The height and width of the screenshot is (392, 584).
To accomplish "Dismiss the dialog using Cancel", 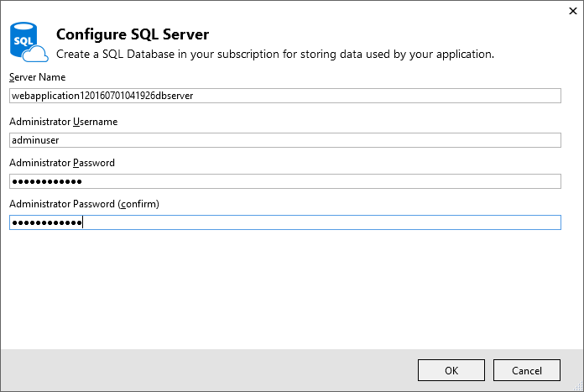I will (527, 370).
